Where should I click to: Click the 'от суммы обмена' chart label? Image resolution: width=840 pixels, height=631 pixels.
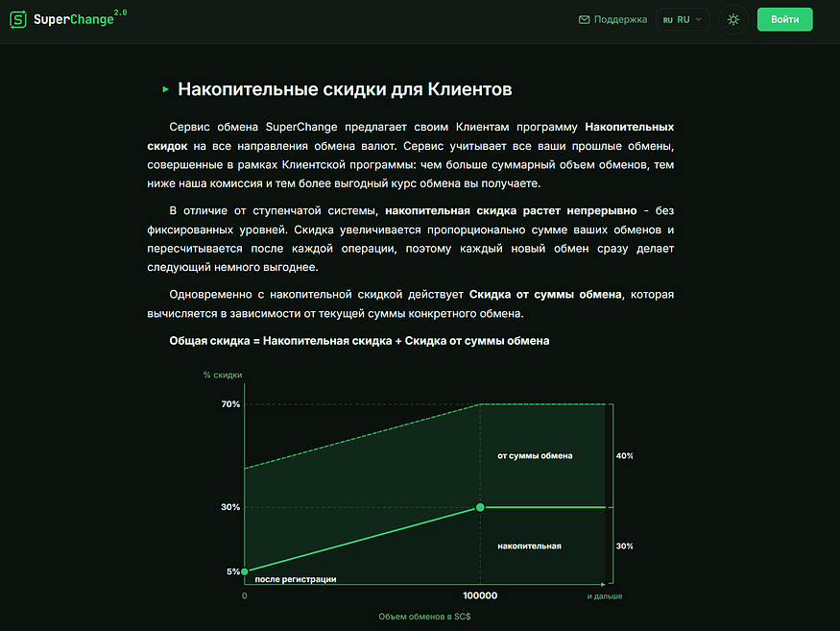[535, 455]
